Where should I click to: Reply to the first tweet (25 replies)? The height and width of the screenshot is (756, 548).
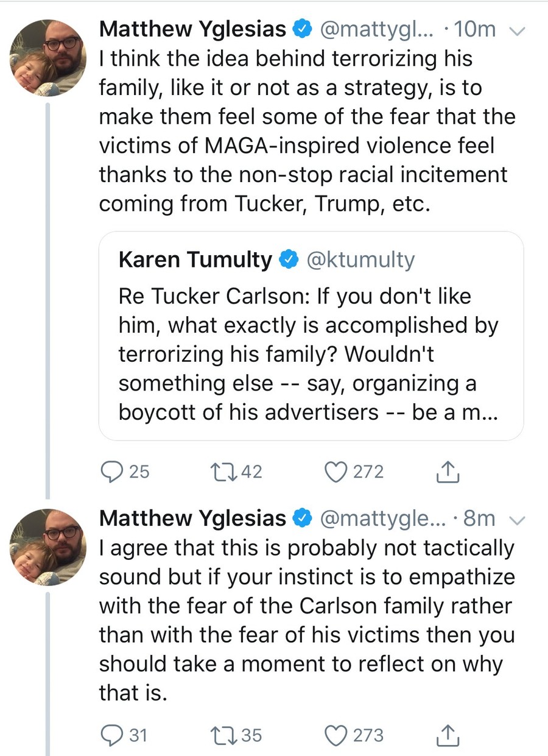[110, 472]
